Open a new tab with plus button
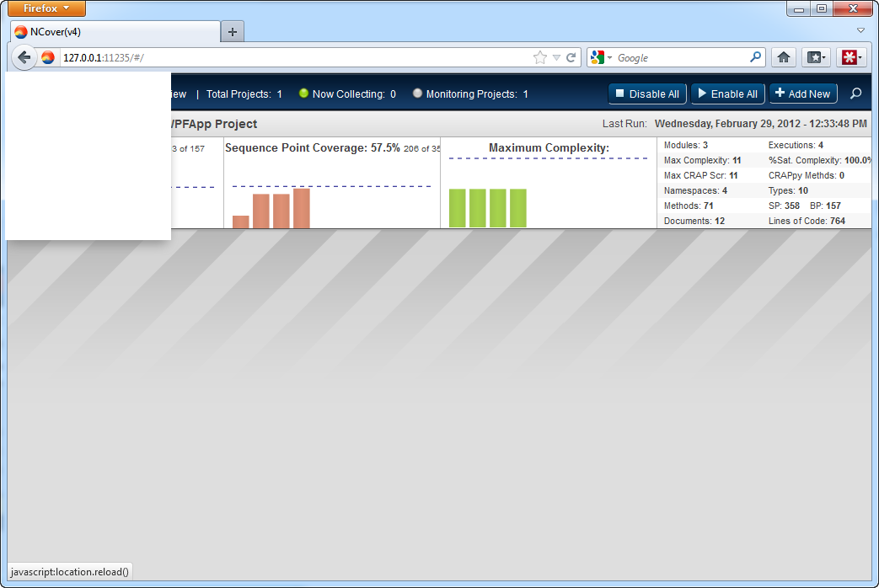Image resolution: width=879 pixels, height=588 pixels. pos(233,32)
